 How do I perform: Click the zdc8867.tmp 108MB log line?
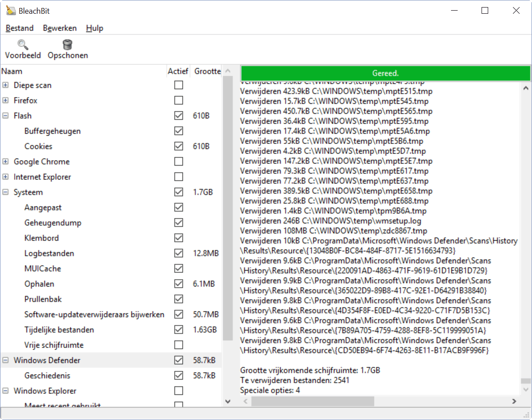coord(334,231)
